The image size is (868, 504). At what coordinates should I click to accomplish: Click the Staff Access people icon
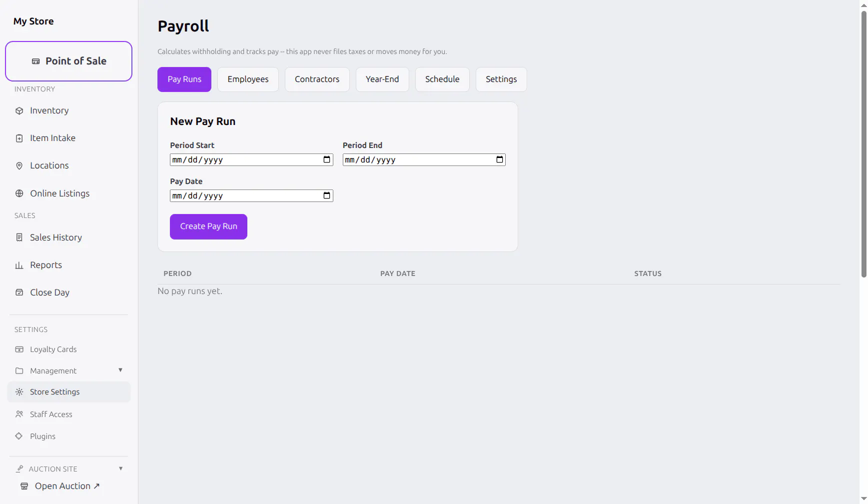pos(19,414)
